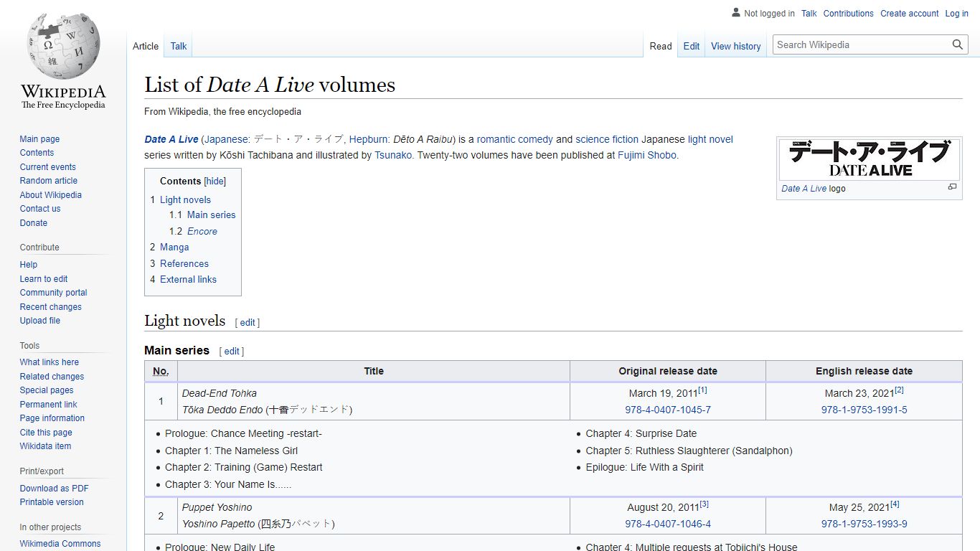Edit the Light novels section
Screen dimensions: 980x551
[248, 323]
